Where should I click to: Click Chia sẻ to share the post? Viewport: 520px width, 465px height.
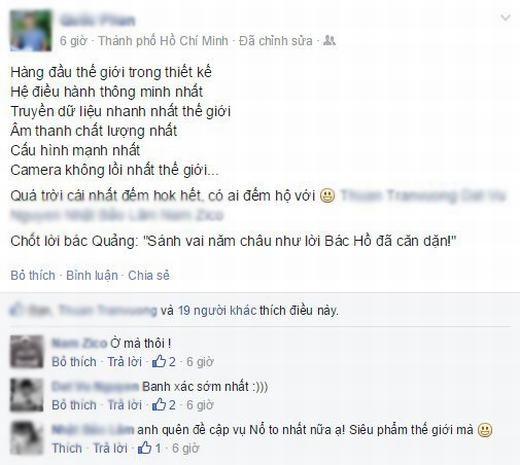pos(149,275)
